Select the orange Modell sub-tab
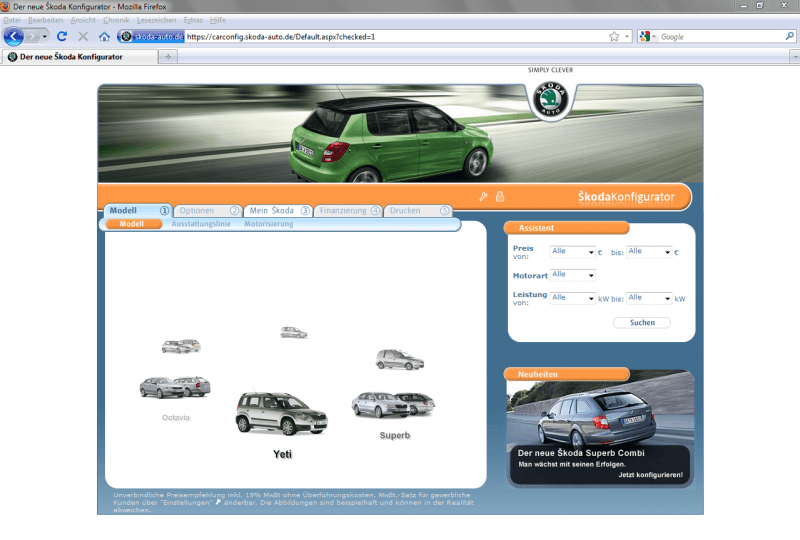This screenshot has height=540, width=800. tap(133, 224)
